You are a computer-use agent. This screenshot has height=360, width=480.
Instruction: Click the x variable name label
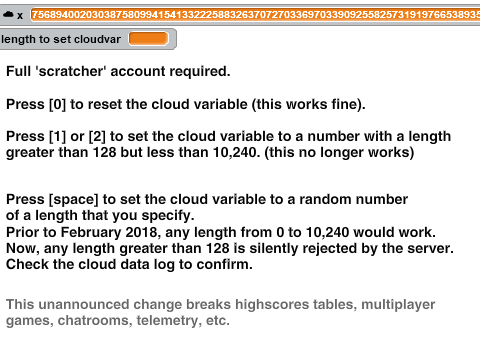pyautogui.click(x=20, y=16)
